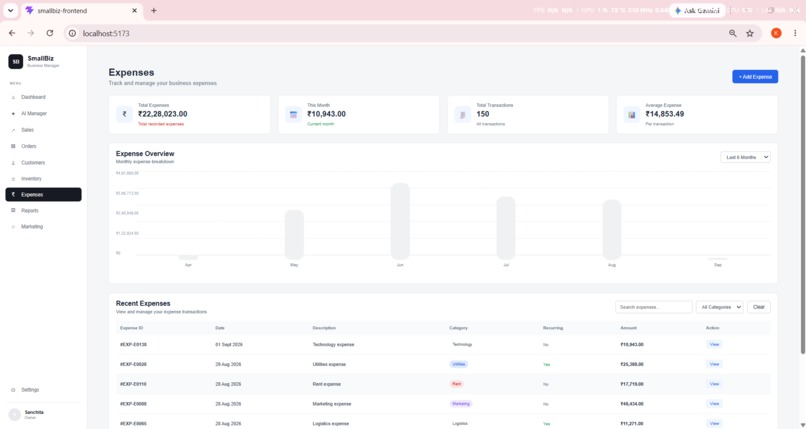
Task: Click the page vertical scrollbar
Action: (802, 206)
